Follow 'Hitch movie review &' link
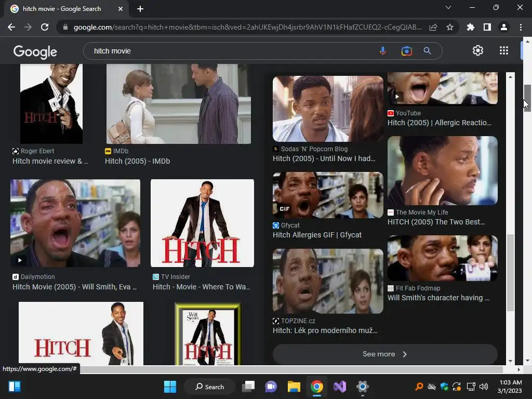The image size is (532, 399). point(50,161)
